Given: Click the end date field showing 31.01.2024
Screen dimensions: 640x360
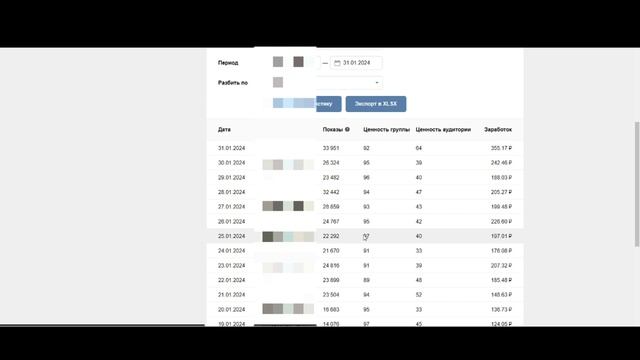Looking at the screenshot, I should coord(356,63).
